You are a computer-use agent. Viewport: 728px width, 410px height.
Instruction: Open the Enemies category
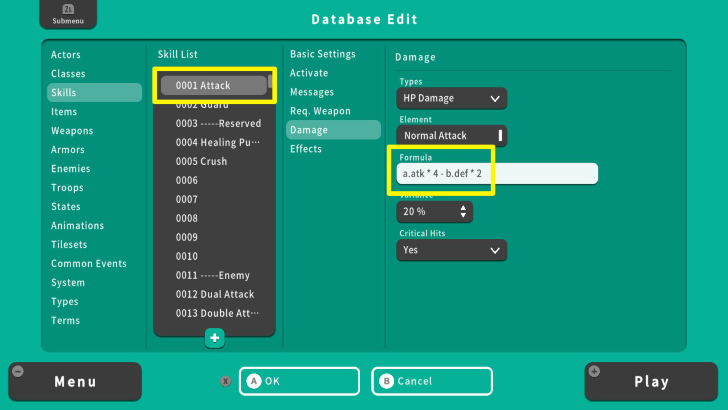[71, 169]
